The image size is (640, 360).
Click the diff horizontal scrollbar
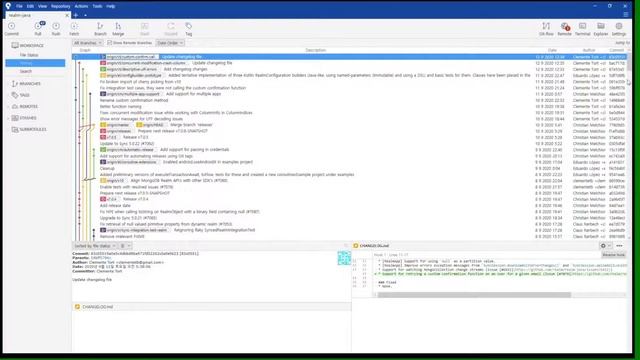pyautogui.click(x=474, y=295)
